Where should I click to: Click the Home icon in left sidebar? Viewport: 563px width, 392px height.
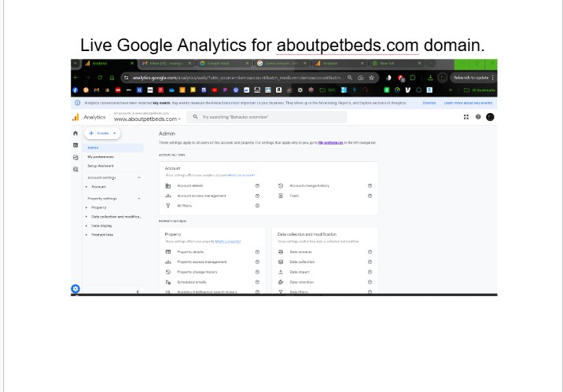tap(75, 134)
